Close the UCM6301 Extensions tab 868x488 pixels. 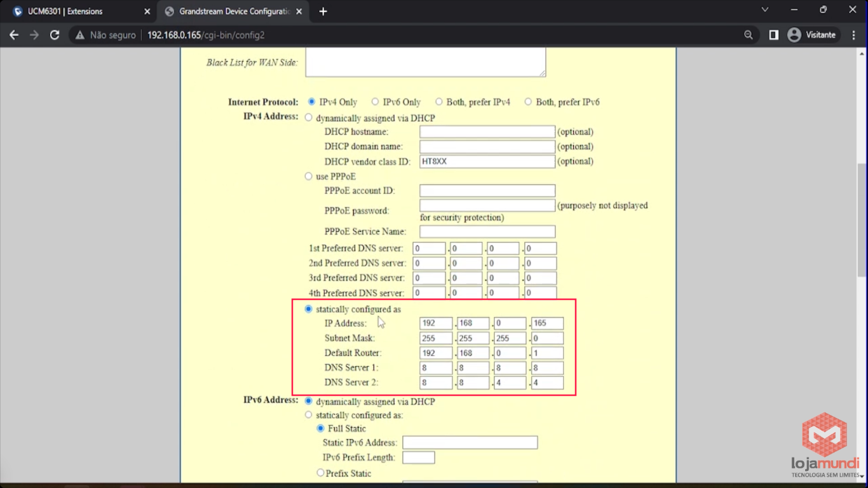[x=147, y=11]
